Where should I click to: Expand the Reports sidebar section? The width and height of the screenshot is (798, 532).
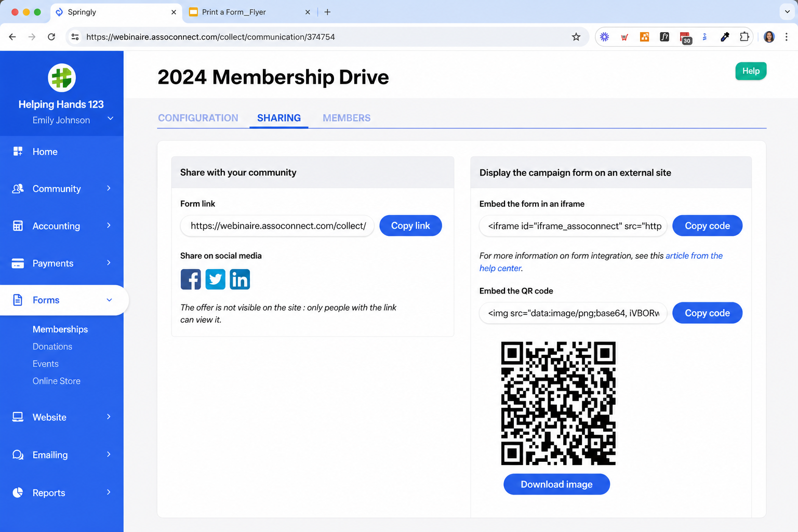(62, 493)
